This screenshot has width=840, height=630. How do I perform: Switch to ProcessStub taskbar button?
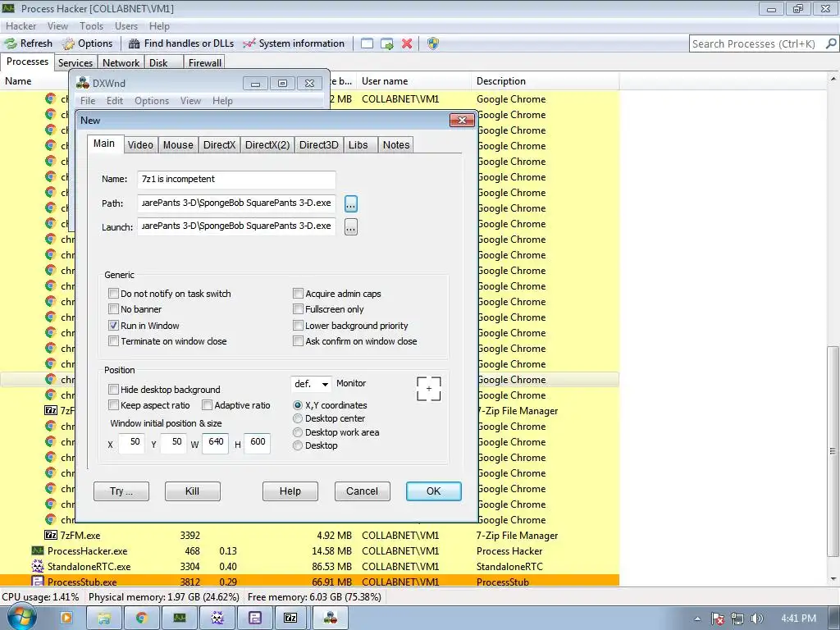pos(254,618)
